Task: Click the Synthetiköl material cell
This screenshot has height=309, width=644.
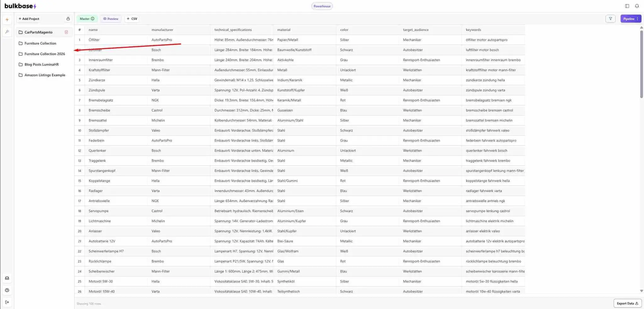Action: coord(305,281)
